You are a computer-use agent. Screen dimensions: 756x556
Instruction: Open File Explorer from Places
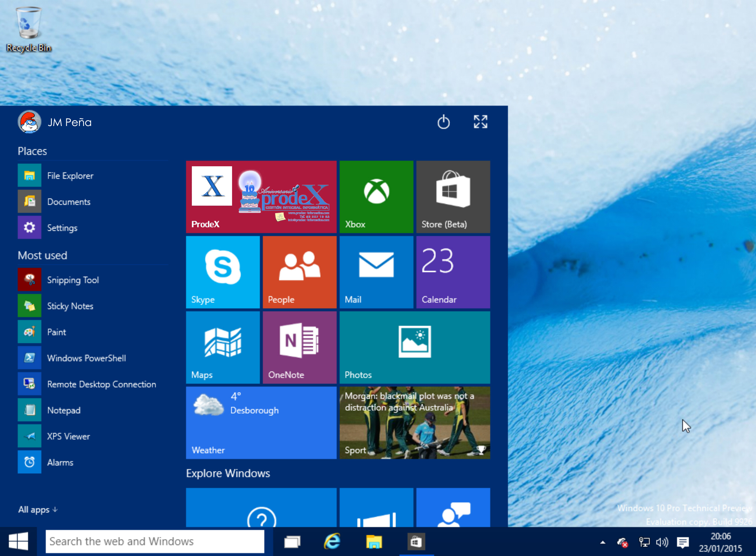[x=93, y=175]
